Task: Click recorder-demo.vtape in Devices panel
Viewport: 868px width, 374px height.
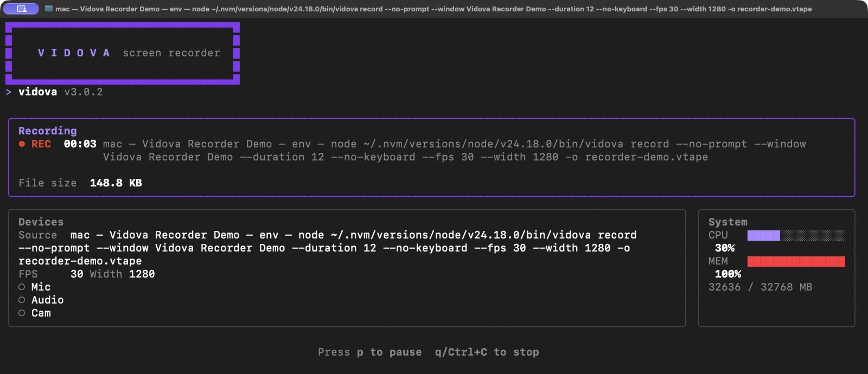Action: 80,261
